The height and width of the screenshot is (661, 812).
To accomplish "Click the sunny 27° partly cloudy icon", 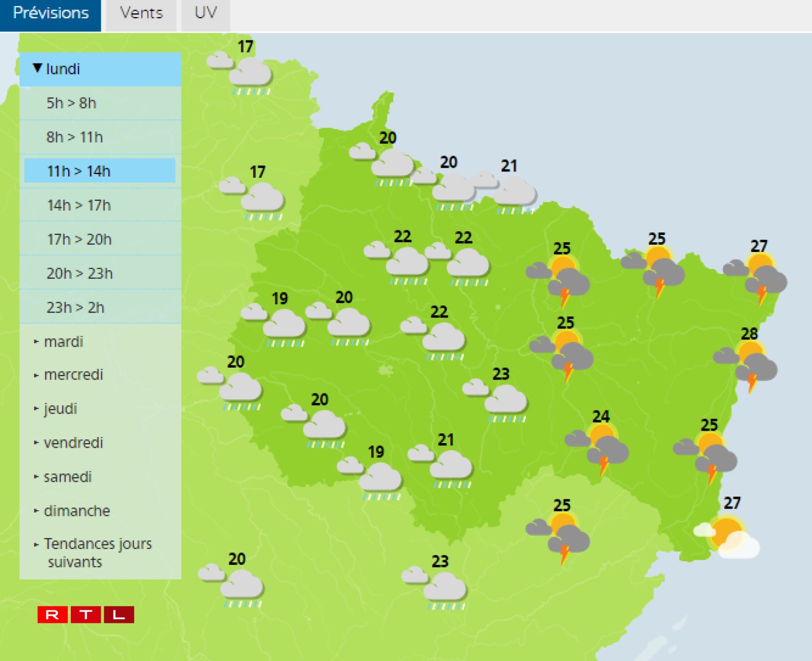I will coord(728,537).
